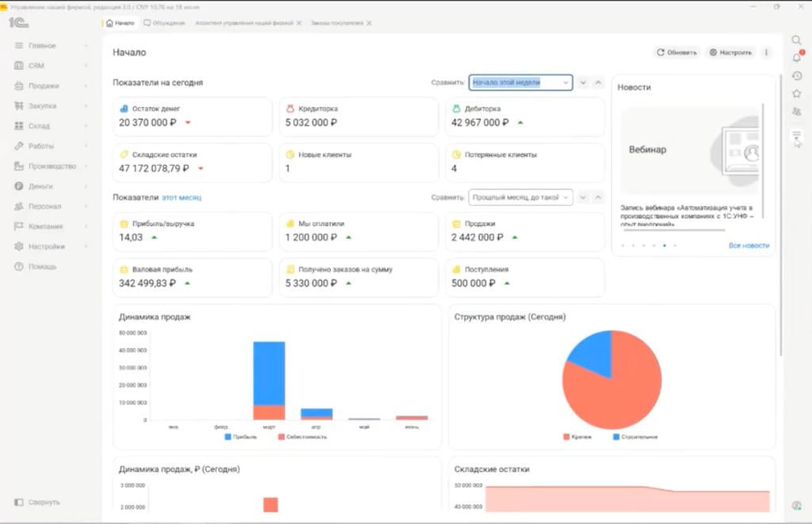Close the Ассистент управления нашей фирмой tab
Viewport: 812px width, 524px height.
pyautogui.click(x=299, y=23)
